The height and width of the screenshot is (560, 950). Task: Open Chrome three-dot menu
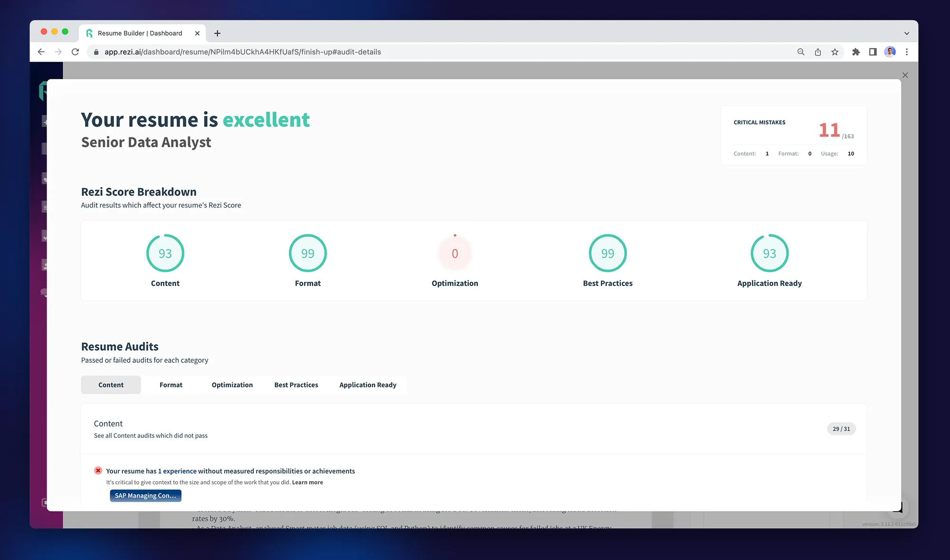pos(907,52)
